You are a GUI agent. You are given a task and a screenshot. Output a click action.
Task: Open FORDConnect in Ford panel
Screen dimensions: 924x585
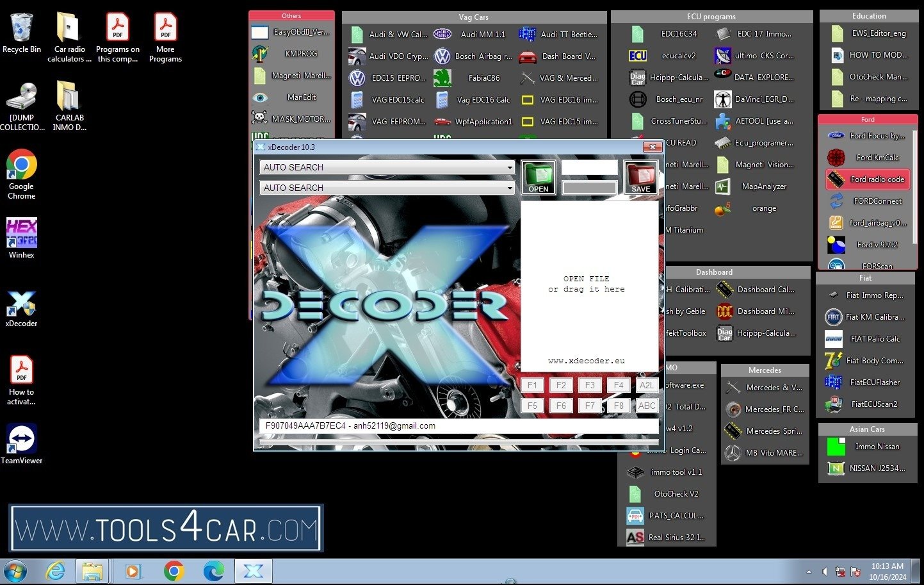pyautogui.click(x=867, y=201)
